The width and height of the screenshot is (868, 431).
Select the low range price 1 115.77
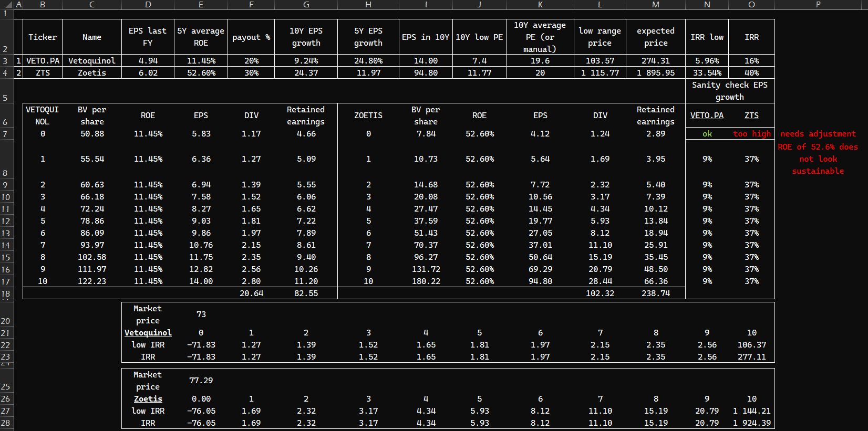[x=600, y=73]
